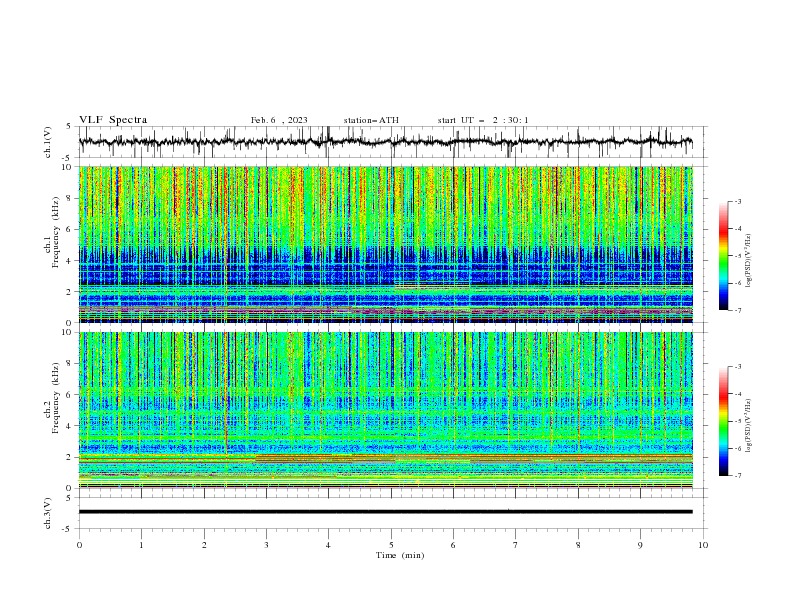Click the time axis tick label '8'
The width and height of the screenshot is (792, 612).
578,545
